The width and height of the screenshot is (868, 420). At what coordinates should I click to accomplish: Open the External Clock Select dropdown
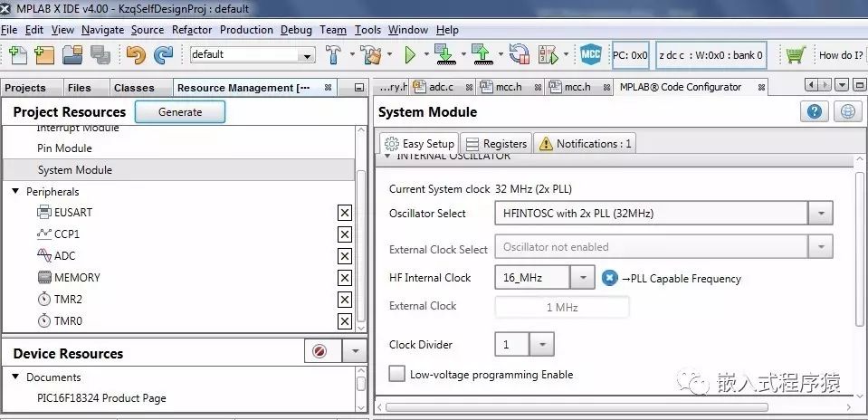[820, 247]
